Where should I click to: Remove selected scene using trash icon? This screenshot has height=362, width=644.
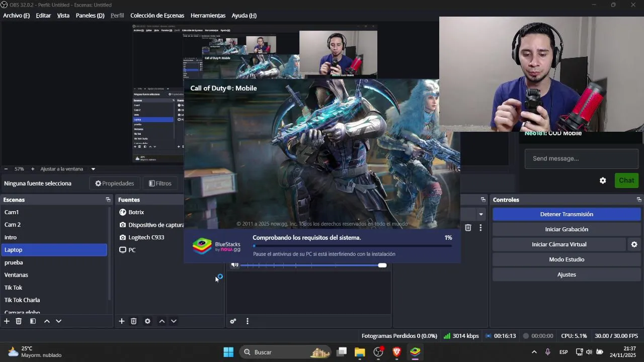coord(19,321)
